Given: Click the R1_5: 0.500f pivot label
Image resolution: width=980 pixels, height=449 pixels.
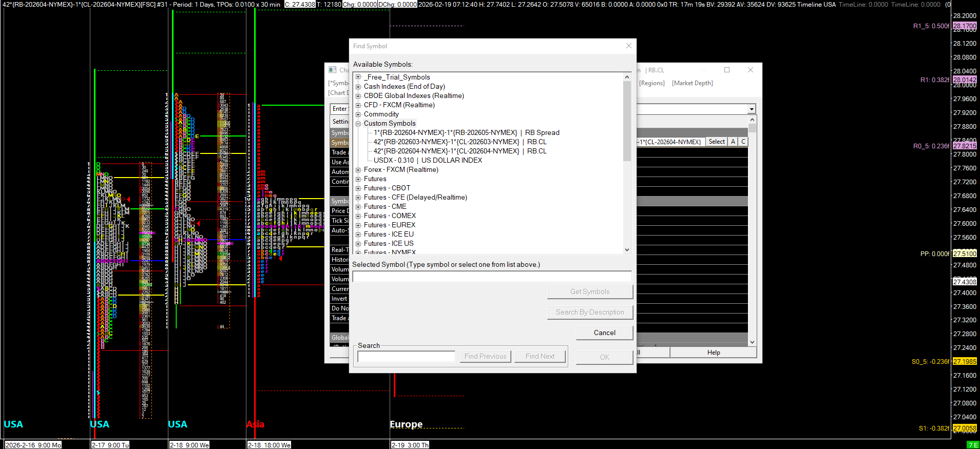Looking at the screenshot, I should (x=931, y=26).
